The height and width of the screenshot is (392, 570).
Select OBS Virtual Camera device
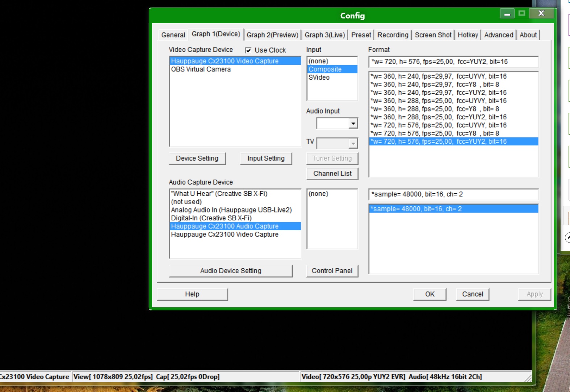pos(235,69)
